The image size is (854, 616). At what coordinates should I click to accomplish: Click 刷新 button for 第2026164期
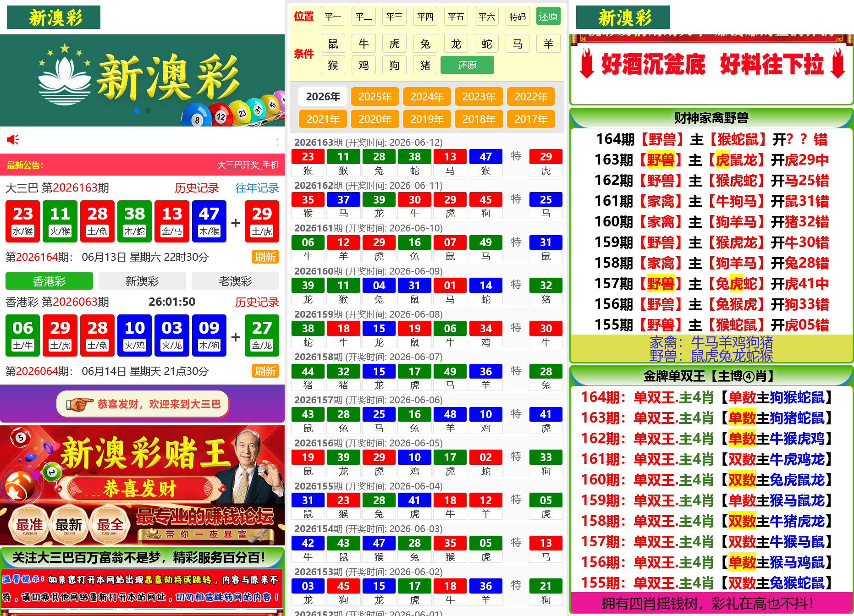pyautogui.click(x=265, y=257)
